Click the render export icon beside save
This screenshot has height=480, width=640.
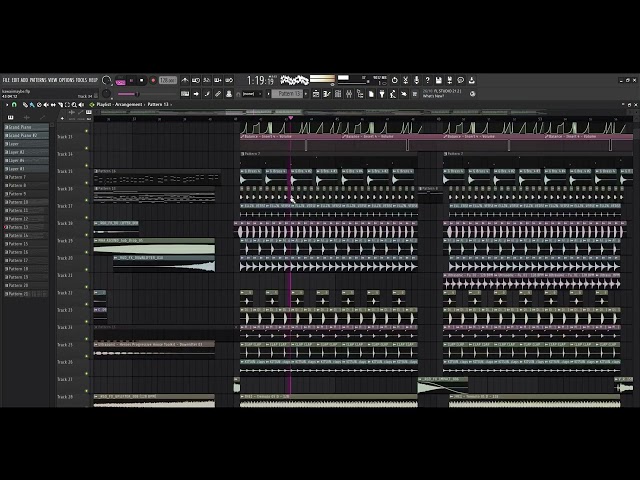tap(449, 80)
